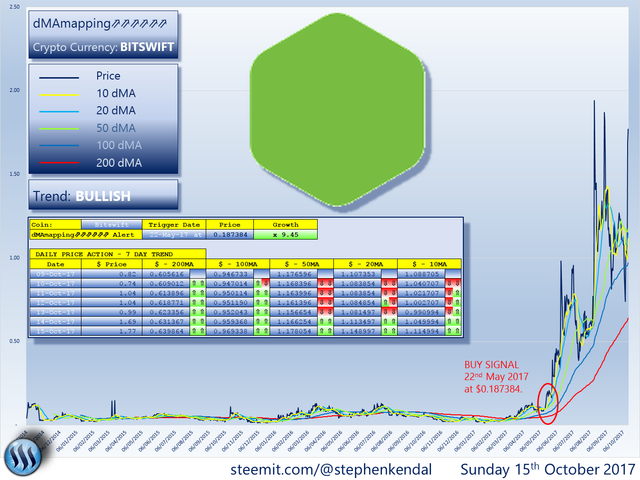Click the 0.187384 trigger price cell

pos(230,235)
